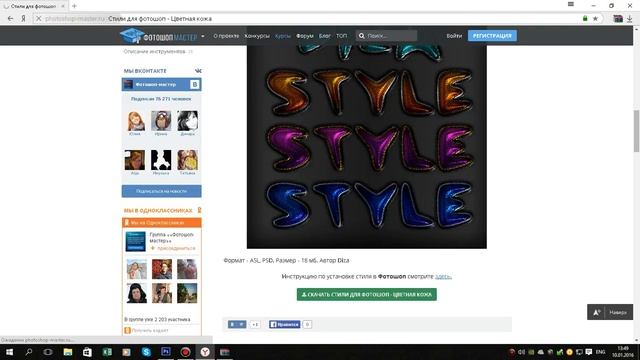Open 'Описание инструментов' sidebar link

coord(154,51)
